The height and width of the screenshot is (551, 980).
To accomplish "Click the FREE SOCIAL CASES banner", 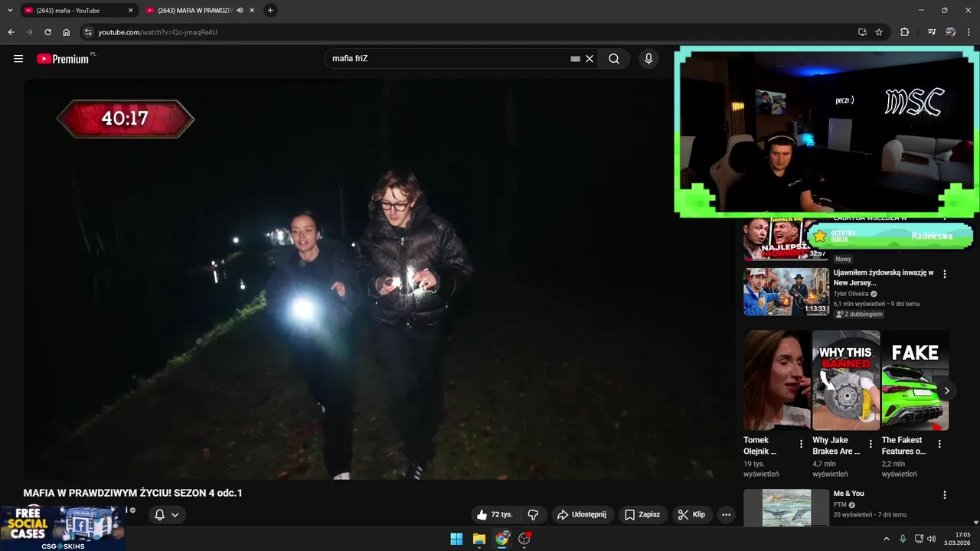I will click(x=63, y=528).
